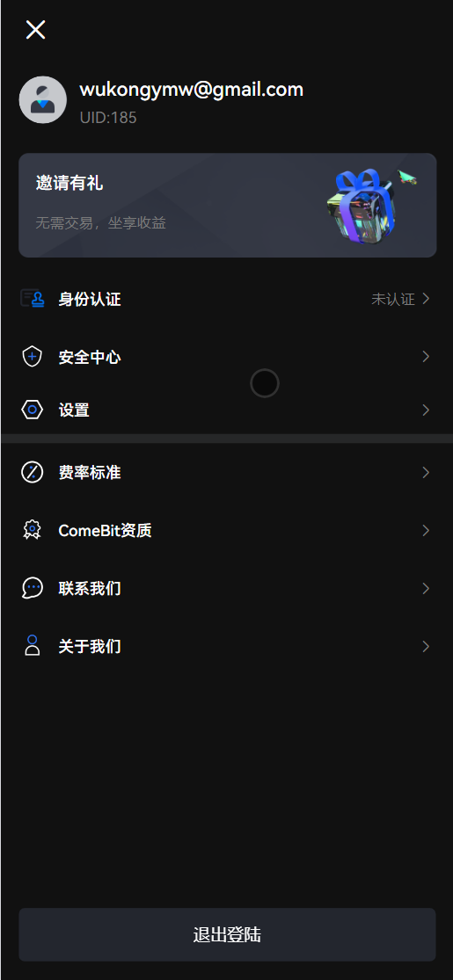This screenshot has width=453, height=980.
Task: Click the identity verification ID card icon
Action: click(33, 299)
